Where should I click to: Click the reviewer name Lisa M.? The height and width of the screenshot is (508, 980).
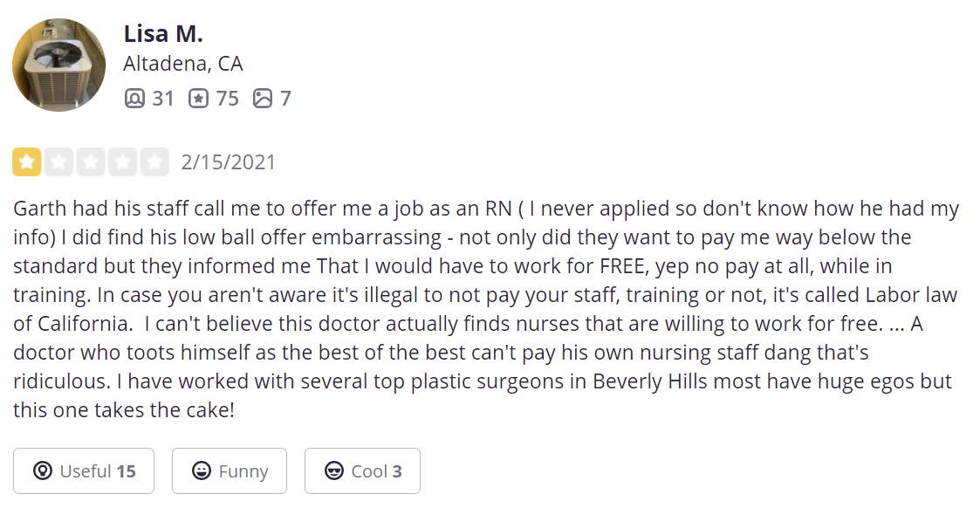click(163, 34)
